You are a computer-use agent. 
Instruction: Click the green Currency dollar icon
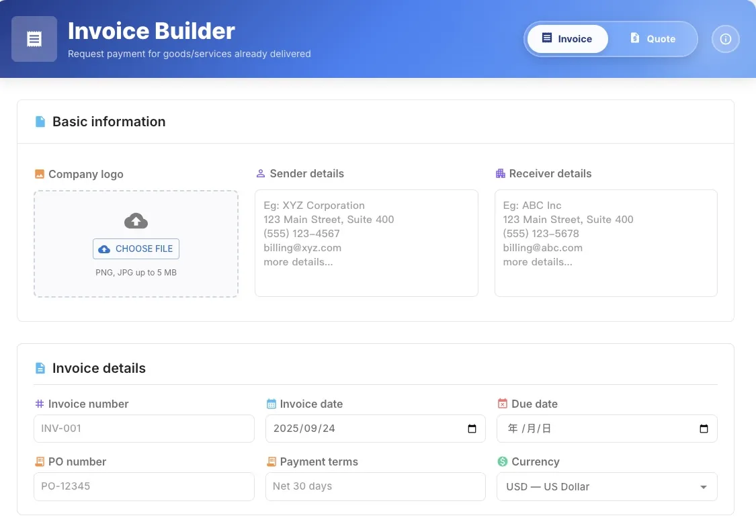click(x=502, y=461)
